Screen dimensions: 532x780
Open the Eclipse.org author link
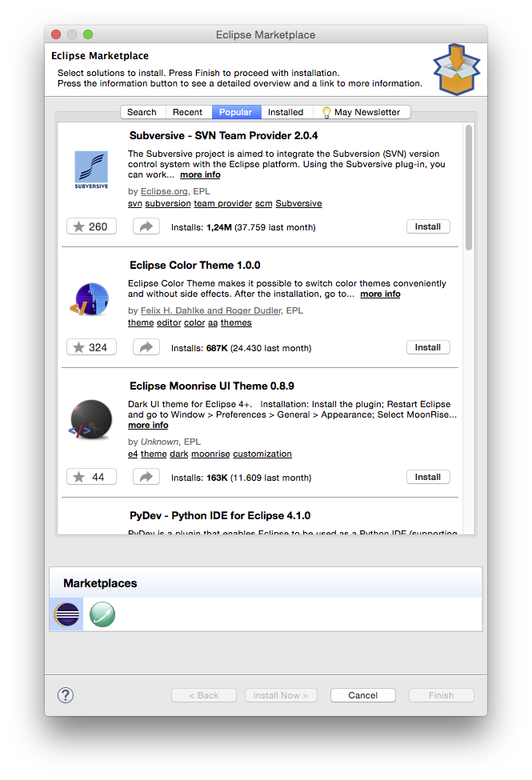click(x=164, y=191)
